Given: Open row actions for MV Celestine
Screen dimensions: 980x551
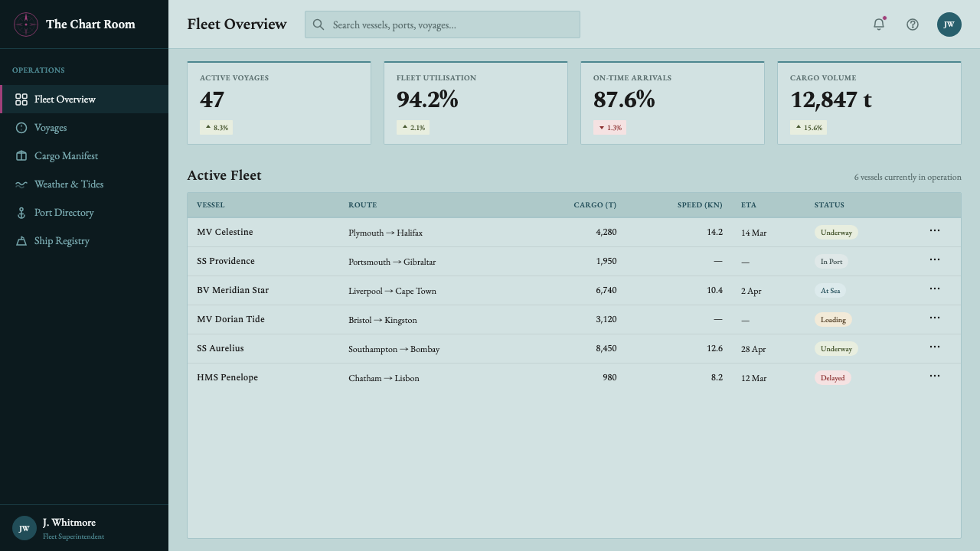Looking at the screenshot, I should [x=935, y=230].
